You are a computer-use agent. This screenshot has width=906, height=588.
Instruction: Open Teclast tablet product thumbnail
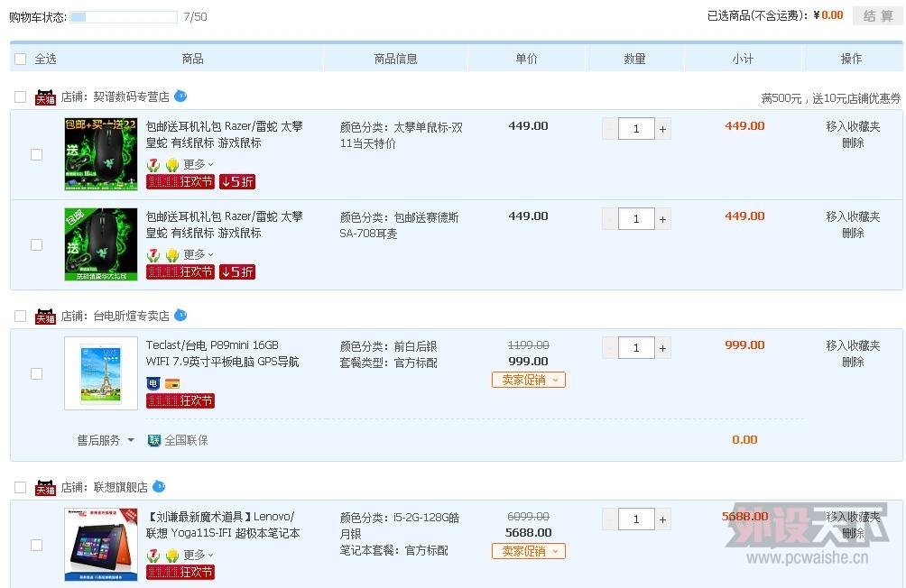101,373
